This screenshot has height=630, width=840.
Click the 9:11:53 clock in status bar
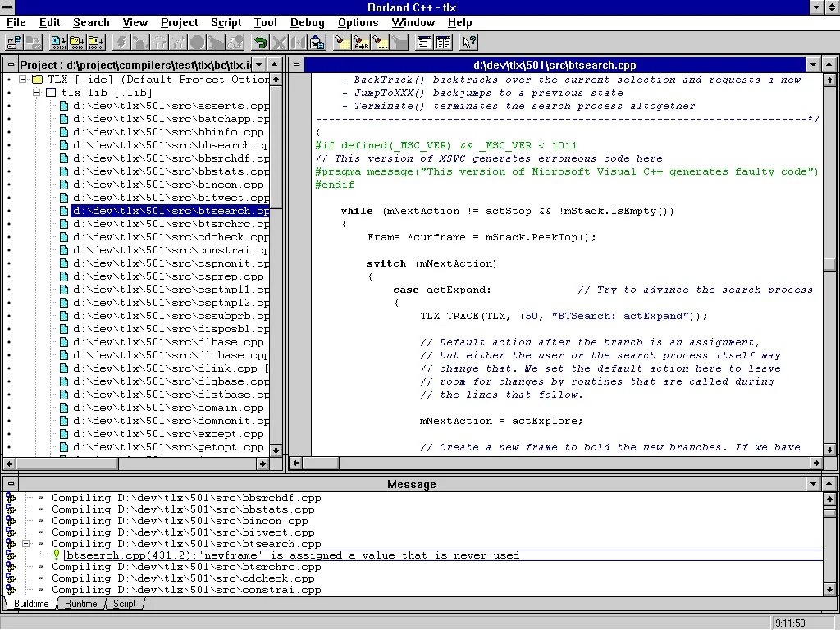pos(790,623)
